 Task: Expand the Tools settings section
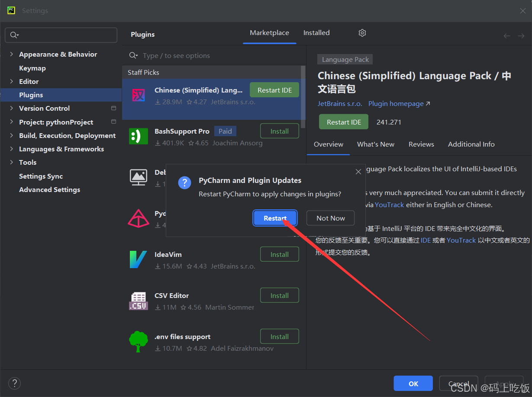11,162
